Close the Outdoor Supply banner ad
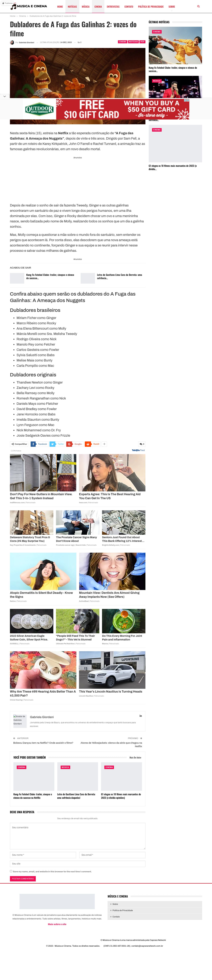212x980 pixels. [188, 100]
